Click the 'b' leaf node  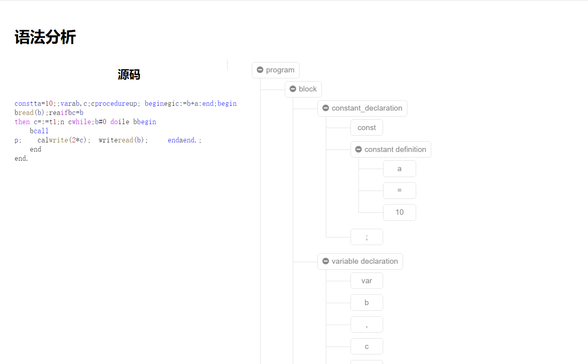click(x=366, y=303)
